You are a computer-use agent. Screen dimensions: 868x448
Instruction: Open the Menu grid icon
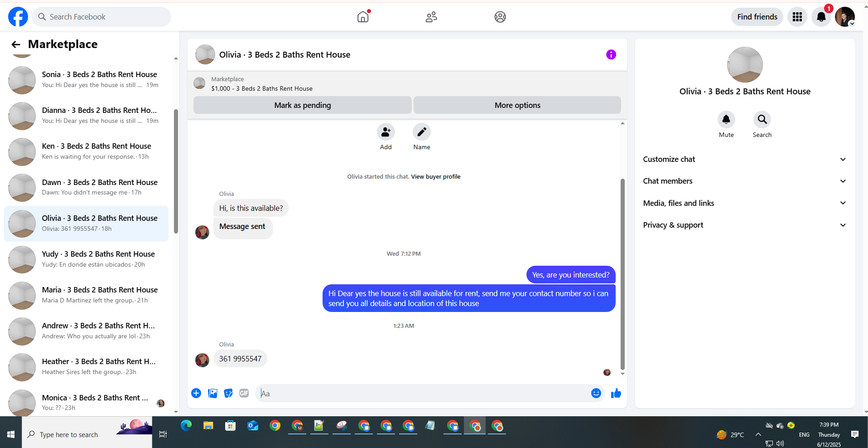coord(797,17)
